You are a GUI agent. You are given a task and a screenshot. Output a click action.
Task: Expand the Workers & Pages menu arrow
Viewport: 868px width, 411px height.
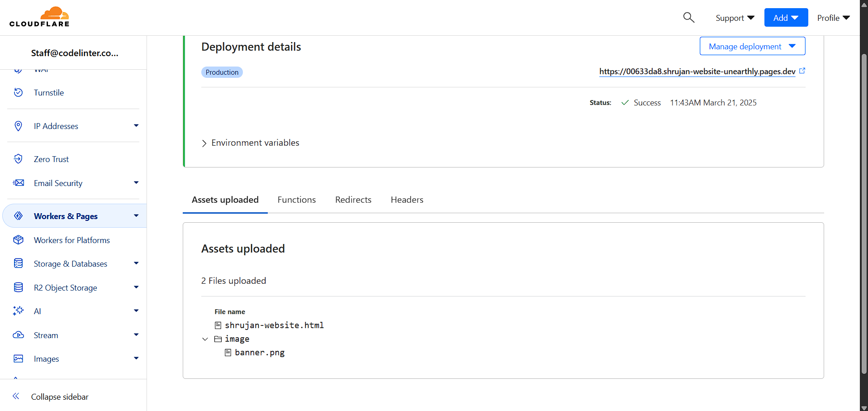click(x=136, y=215)
